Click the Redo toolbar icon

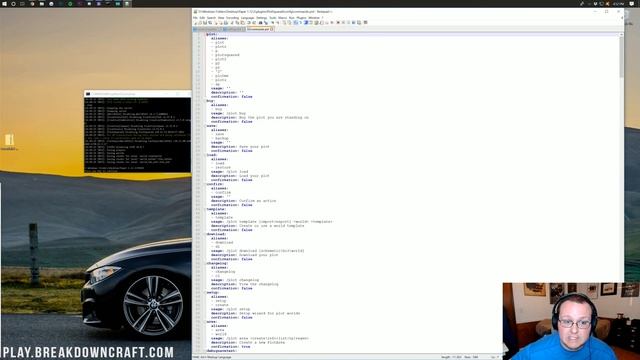click(x=254, y=22)
